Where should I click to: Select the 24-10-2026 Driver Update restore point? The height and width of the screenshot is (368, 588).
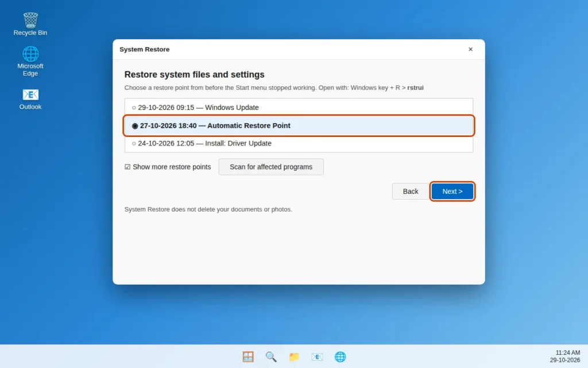299,143
